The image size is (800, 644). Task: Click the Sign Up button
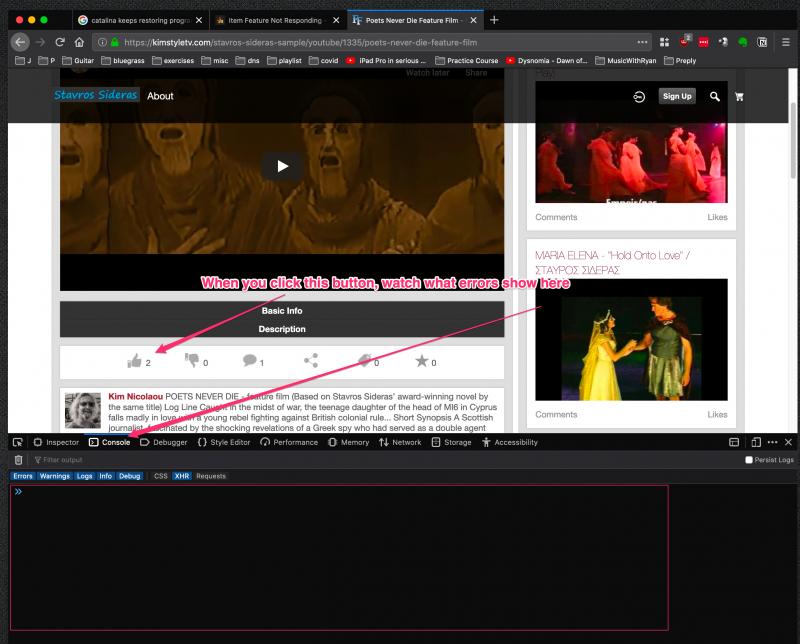tap(677, 96)
